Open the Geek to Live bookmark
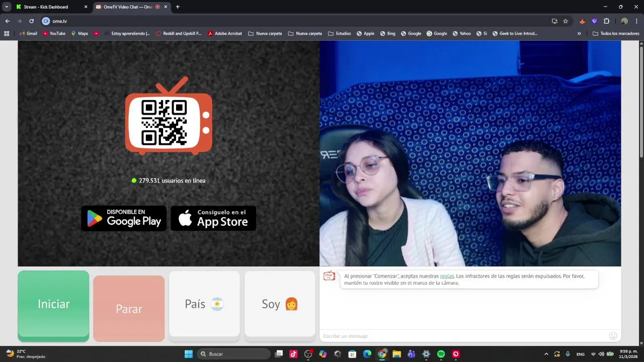The width and height of the screenshot is (644, 362). pos(515,34)
